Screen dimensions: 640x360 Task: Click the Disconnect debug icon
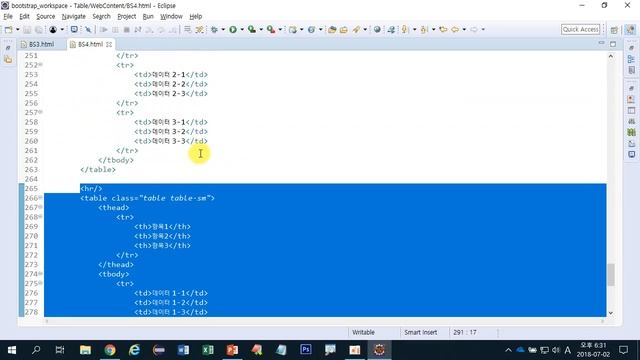click(138, 29)
